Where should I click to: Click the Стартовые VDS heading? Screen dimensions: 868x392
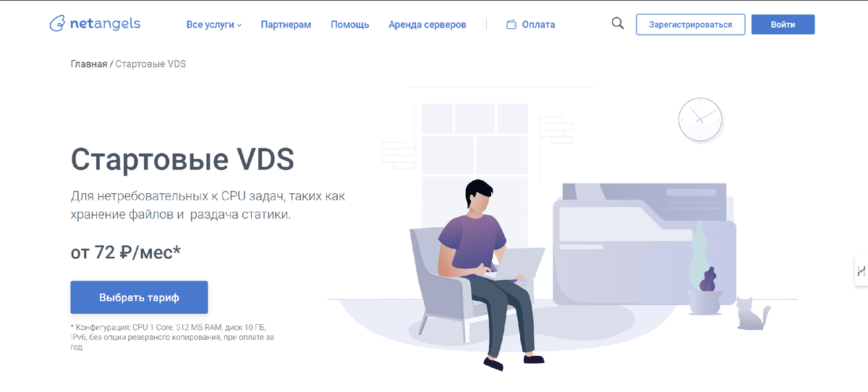coord(182,160)
